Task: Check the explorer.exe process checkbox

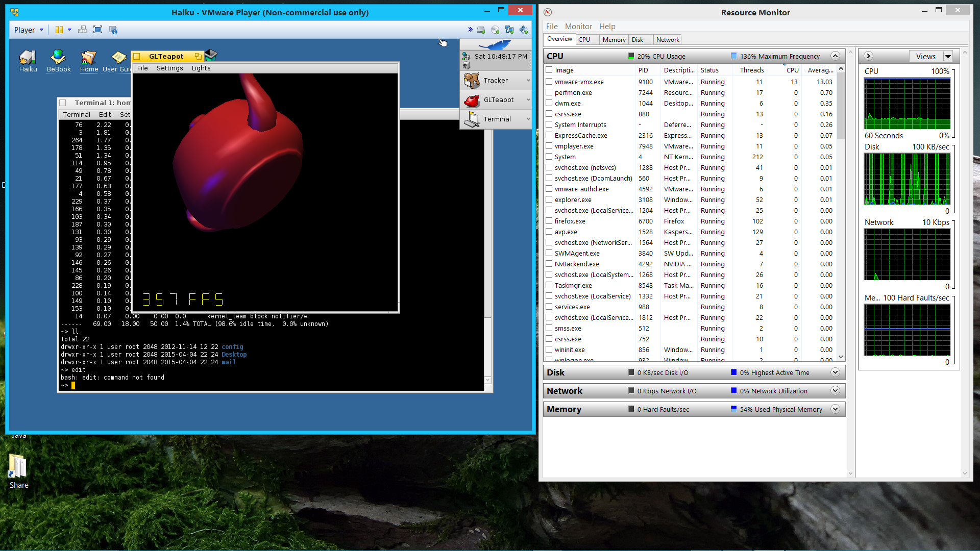Action: [549, 199]
